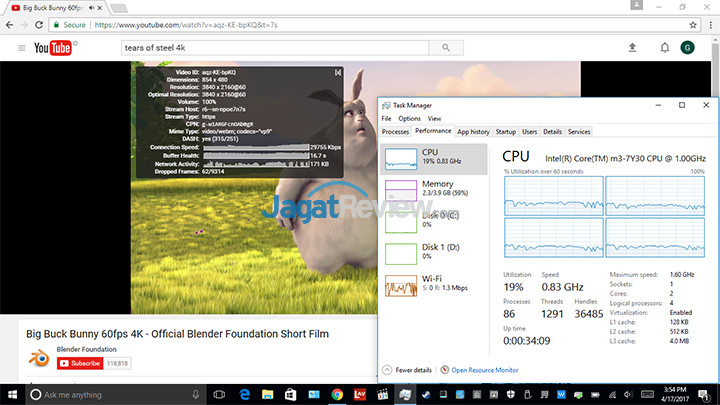Launch Microsoft Edge from taskbar
This screenshot has width=720, height=405.
tap(244, 394)
